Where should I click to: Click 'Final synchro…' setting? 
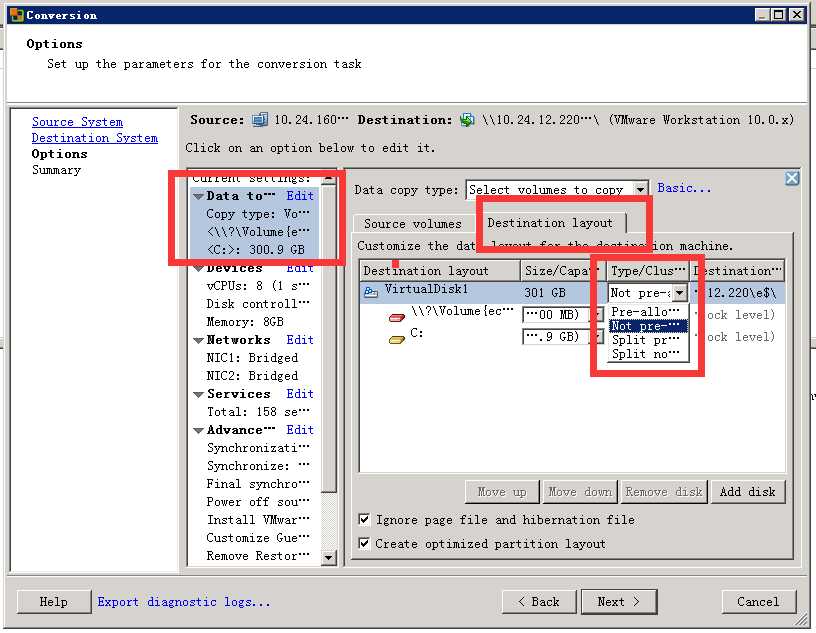(258, 484)
